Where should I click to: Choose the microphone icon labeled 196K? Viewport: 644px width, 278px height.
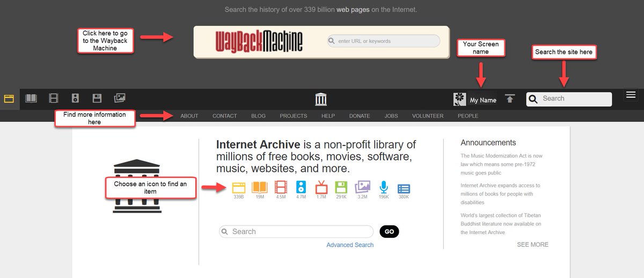coord(384,187)
